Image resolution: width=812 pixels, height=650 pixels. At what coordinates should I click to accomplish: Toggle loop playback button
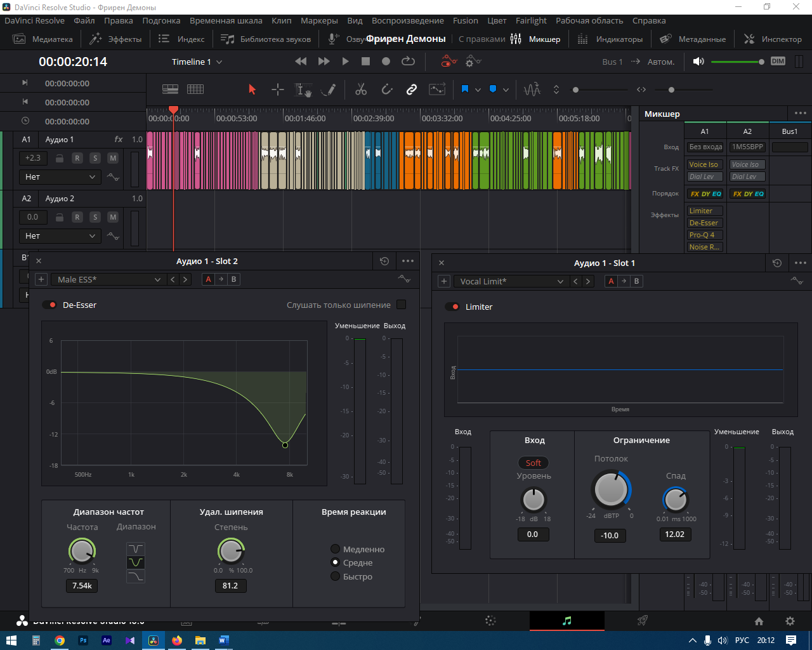[x=408, y=62]
